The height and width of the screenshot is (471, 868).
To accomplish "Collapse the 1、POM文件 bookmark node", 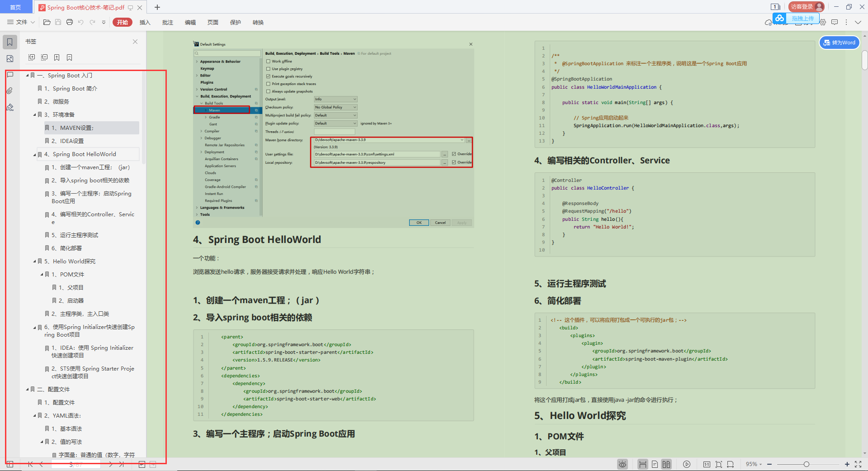I will pyautogui.click(x=42, y=275).
